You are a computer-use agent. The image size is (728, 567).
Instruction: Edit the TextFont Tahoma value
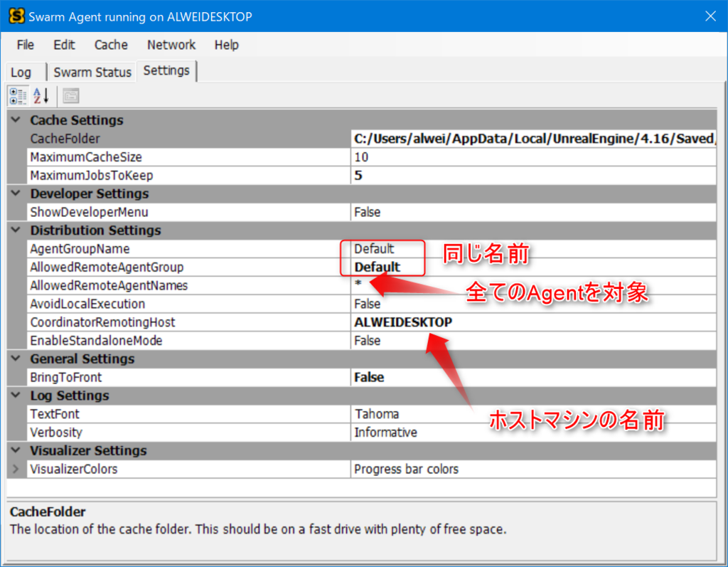pyautogui.click(x=533, y=414)
